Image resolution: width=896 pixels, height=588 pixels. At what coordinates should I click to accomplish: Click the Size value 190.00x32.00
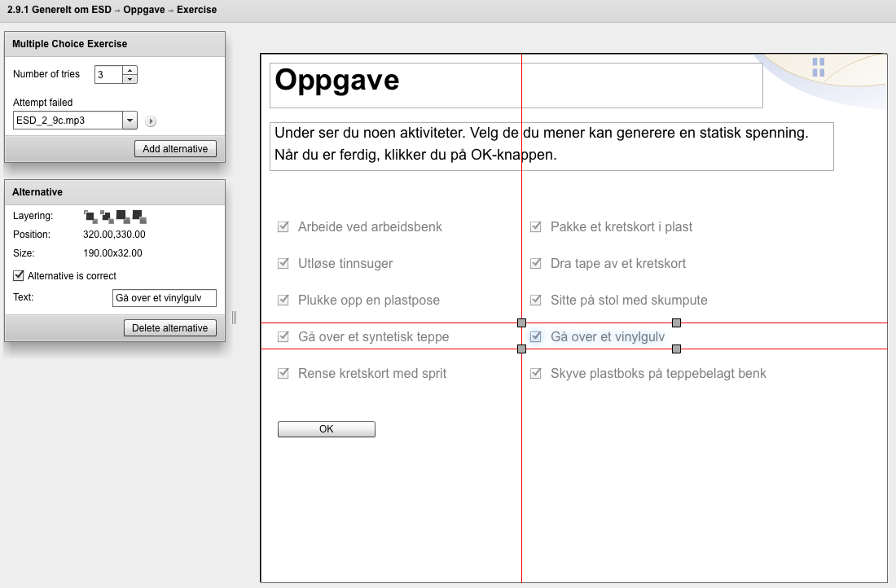112,253
